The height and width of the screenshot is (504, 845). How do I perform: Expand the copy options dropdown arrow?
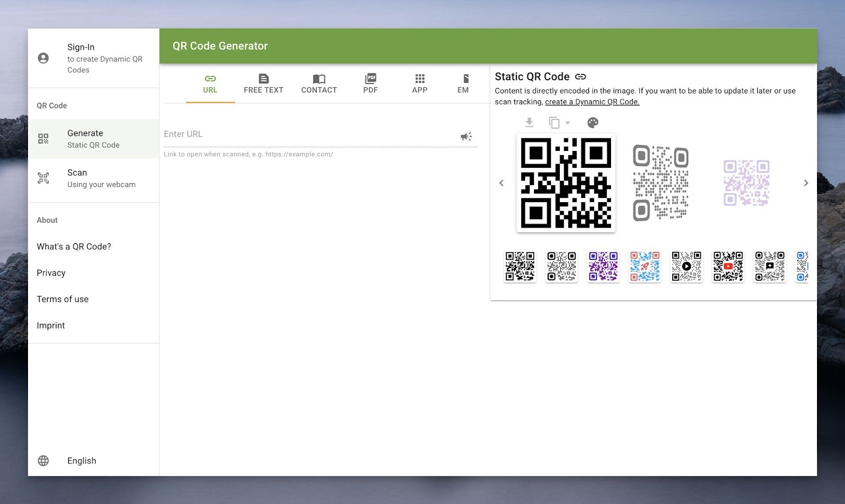(x=568, y=123)
